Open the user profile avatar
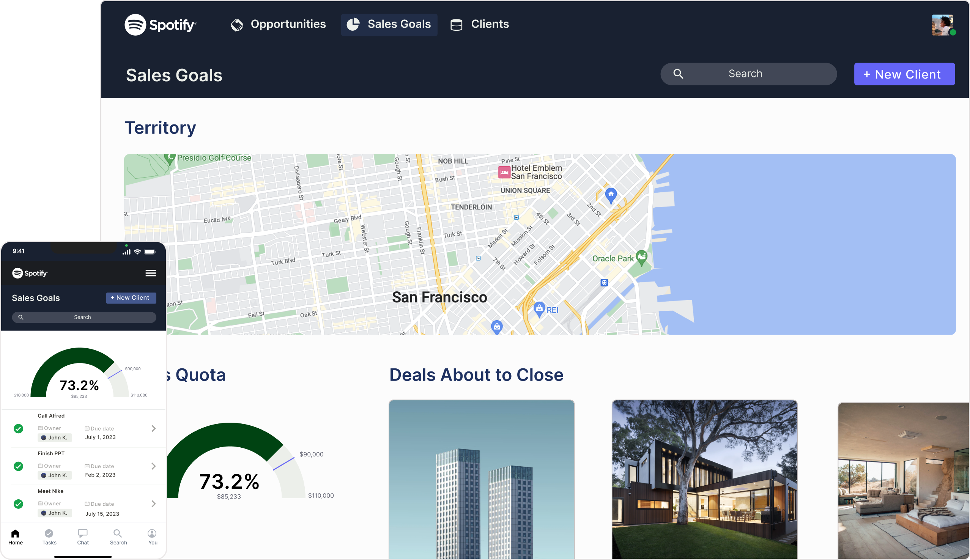 click(943, 25)
